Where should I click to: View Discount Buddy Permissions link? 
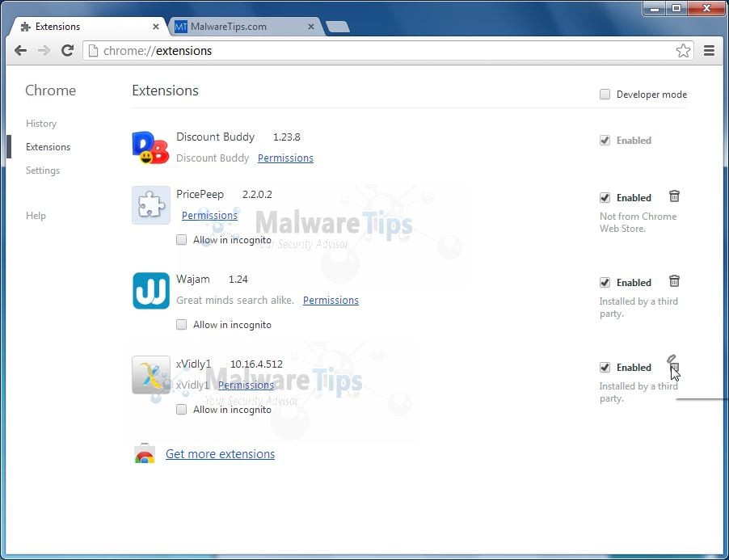(285, 158)
